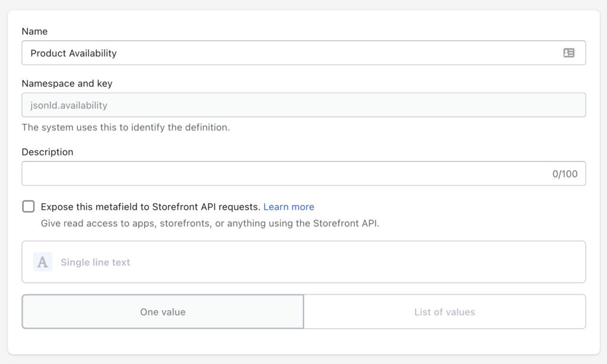Click the system identification helper text

pos(126,127)
